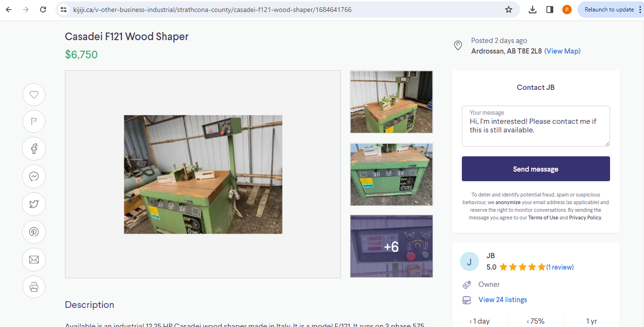Go forward using browser arrow
Screen dimensions: 644x327
(x=26, y=10)
